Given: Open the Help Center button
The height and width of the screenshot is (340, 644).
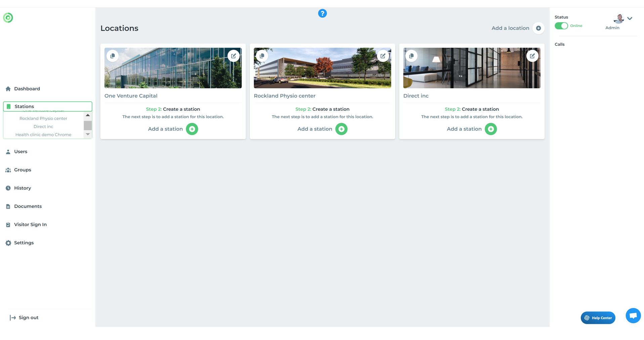Looking at the screenshot, I should tap(598, 318).
